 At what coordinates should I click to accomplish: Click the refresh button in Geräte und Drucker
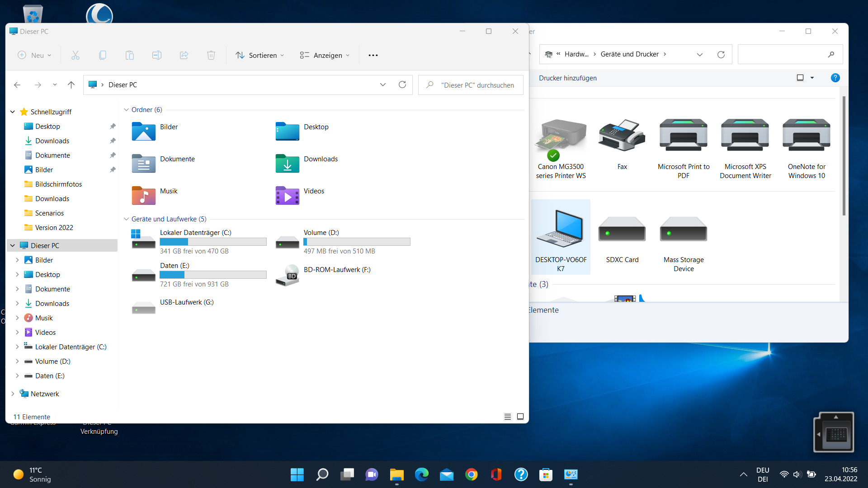[721, 54]
